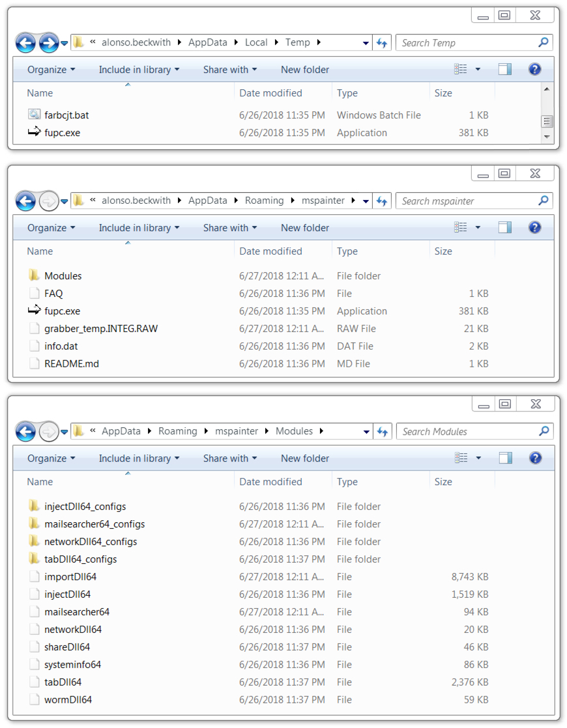567x728 pixels.
Task: Open Include in library in Modules window
Action: coord(139,458)
